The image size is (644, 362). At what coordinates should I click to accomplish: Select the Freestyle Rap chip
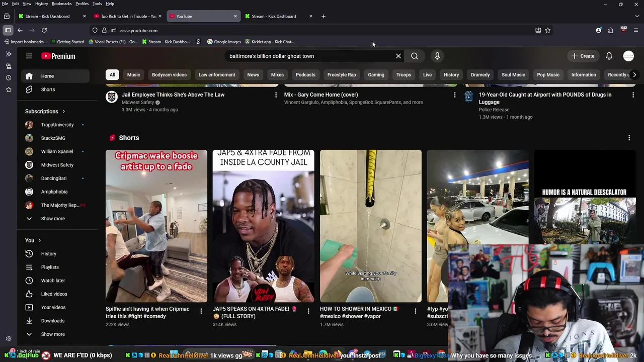pyautogui.click(x=342, y=75)
